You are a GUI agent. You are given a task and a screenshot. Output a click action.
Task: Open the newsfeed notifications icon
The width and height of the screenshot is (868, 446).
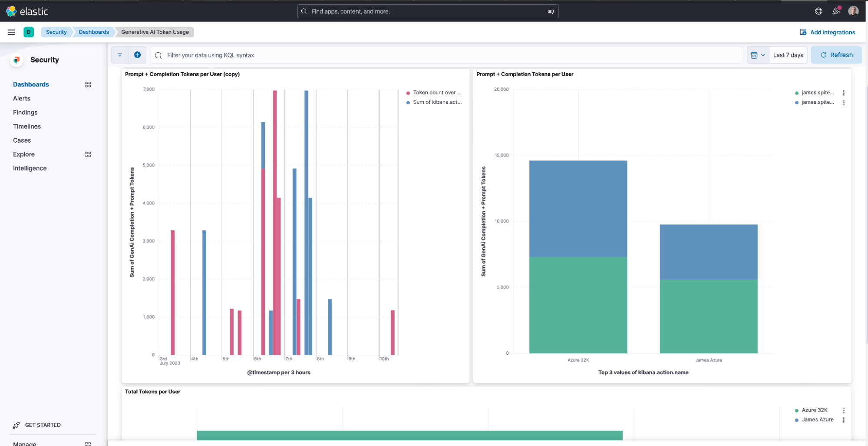836,11
